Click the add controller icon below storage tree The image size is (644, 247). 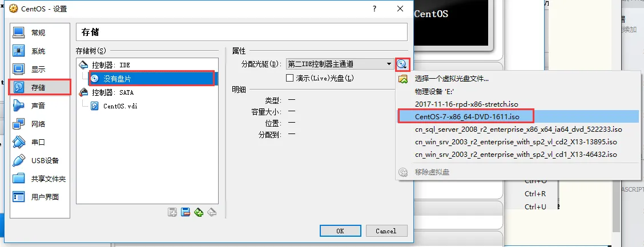172,212
